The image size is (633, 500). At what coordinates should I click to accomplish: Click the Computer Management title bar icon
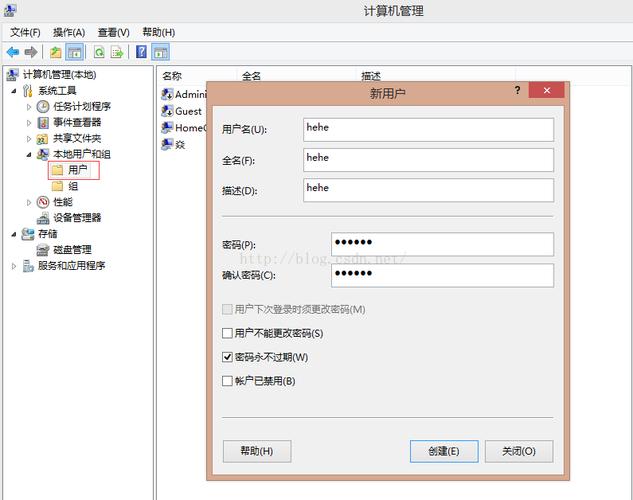(10, 10)
